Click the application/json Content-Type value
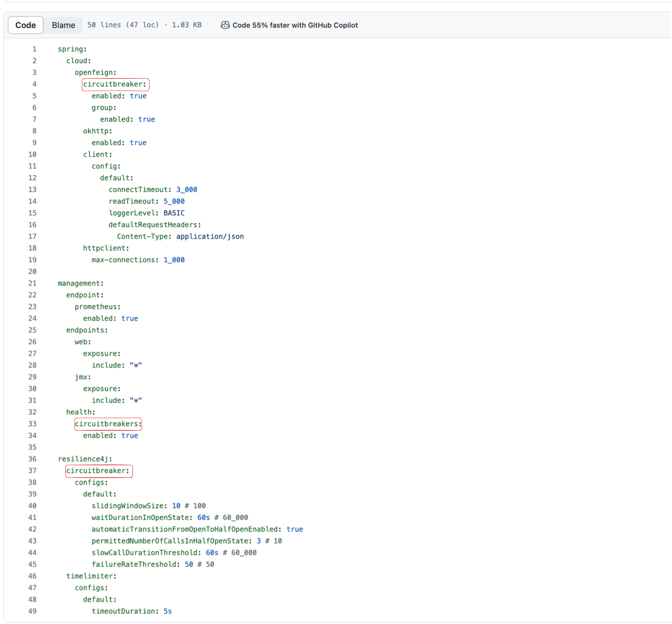 pos(210,236)
